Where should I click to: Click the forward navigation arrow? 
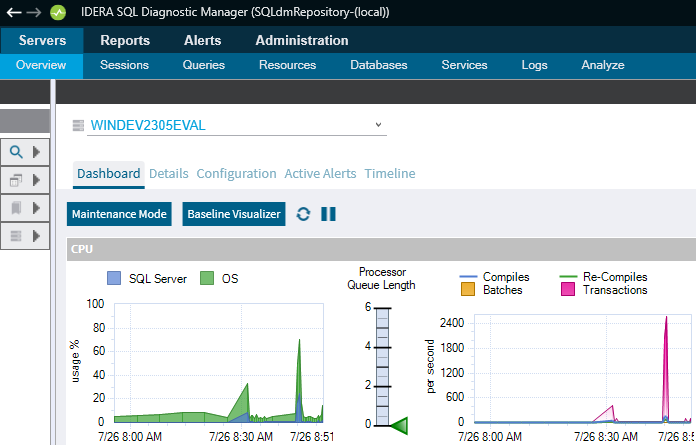click(x=35, y=13)
